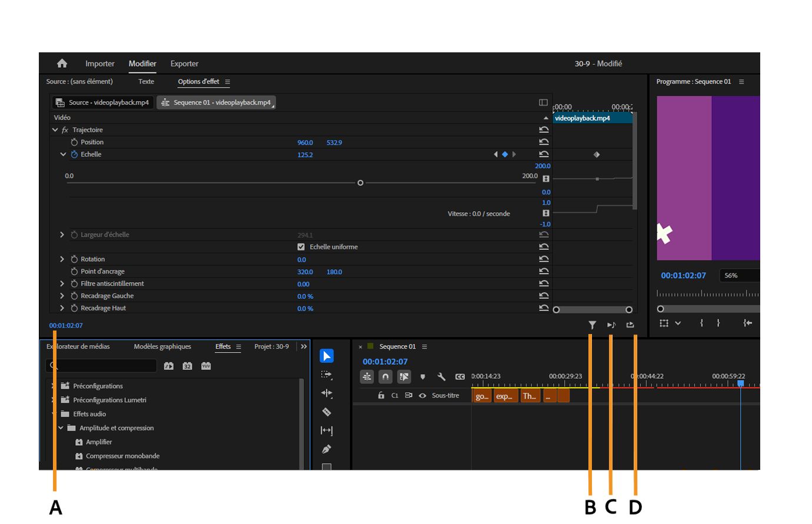Reset the Trajectoire effect

pyautogui.click(x=544, y=130)
